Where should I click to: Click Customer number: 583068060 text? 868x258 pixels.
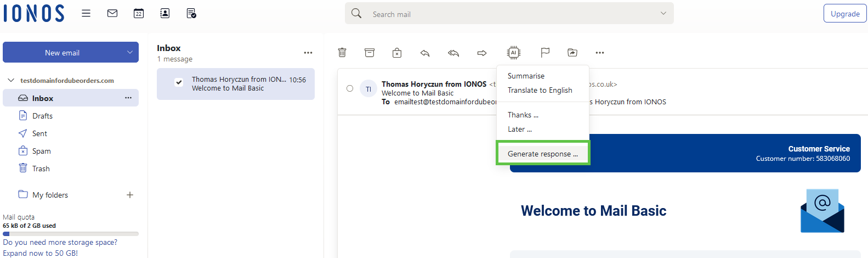[803, 158]
